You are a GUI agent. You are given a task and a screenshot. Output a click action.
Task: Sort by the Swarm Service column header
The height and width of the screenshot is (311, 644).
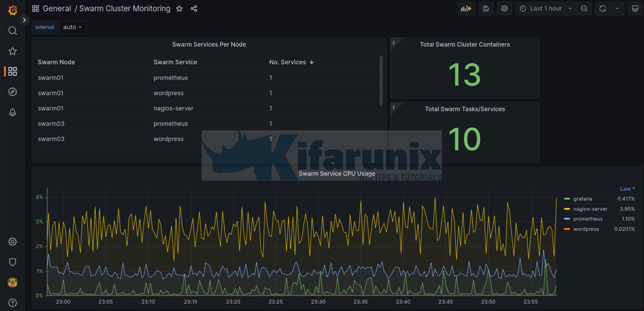click(175, 62)
